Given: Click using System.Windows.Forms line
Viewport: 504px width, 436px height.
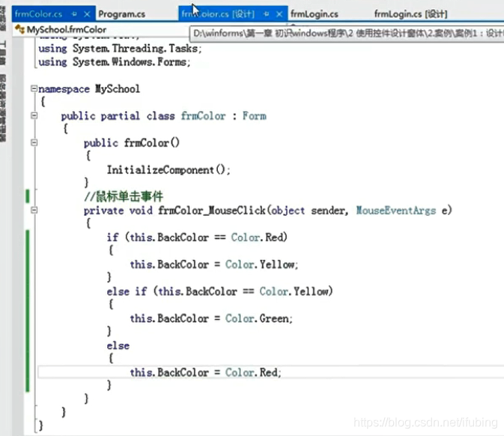Looking at the screenshot, I should (x=115, y=61).
